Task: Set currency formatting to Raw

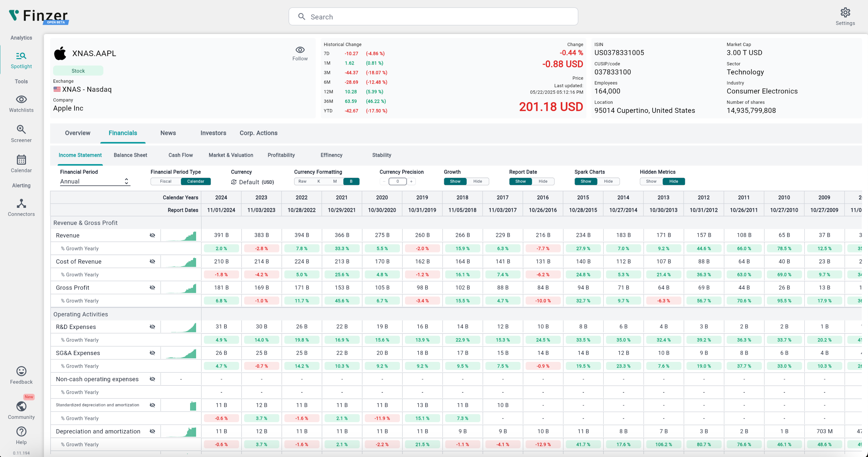Action: (302, 181)
